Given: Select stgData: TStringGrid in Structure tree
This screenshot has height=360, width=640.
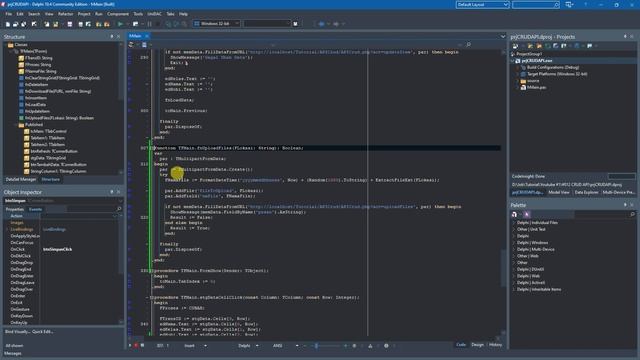Looking at the screenshot, I should 48,158.
